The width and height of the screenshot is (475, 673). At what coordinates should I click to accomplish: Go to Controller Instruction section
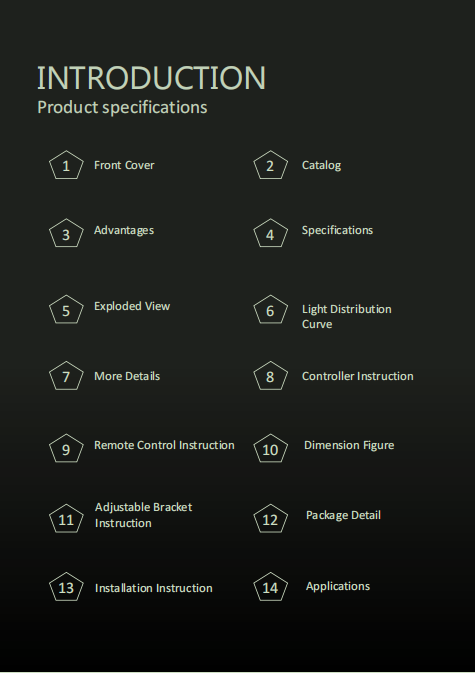(357, 376)
